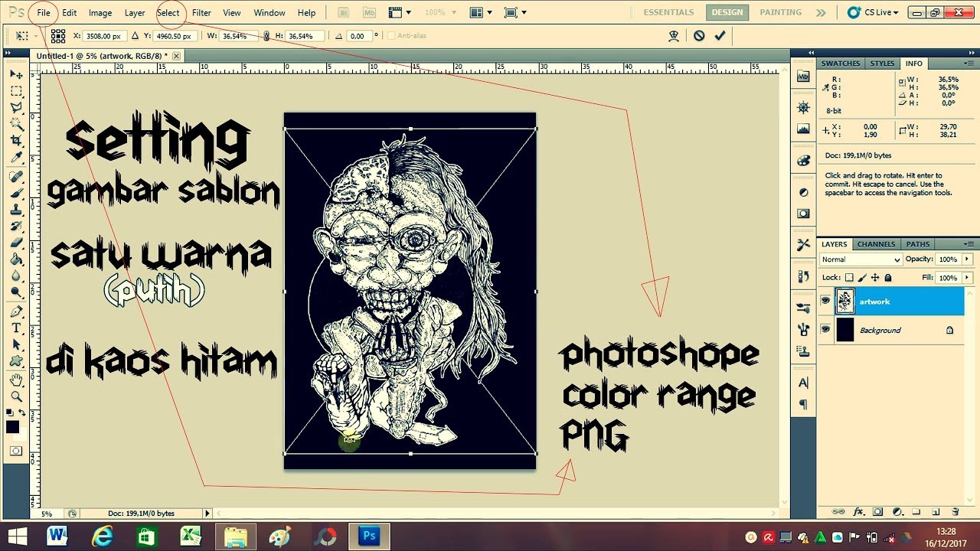Select the Brush tool

[x=16, y=193]
